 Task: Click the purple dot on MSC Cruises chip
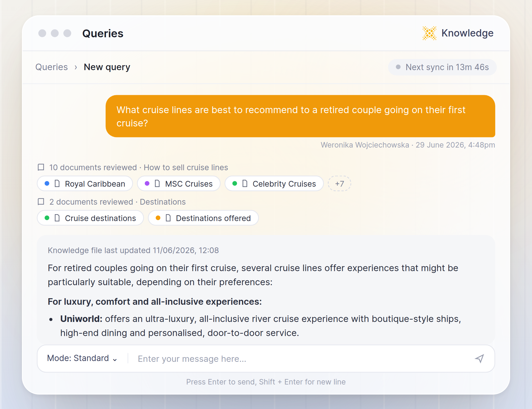147,184
